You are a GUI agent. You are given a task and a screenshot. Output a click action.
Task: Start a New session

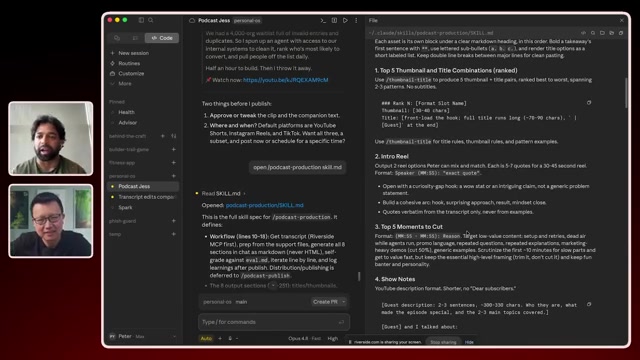coord(133,53)
